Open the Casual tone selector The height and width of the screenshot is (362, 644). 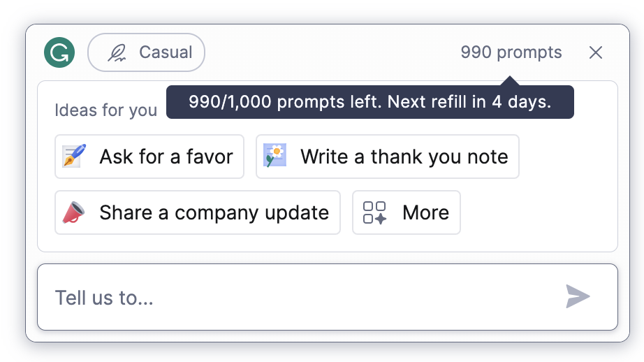pyautogui.click(x=146, y=52)
